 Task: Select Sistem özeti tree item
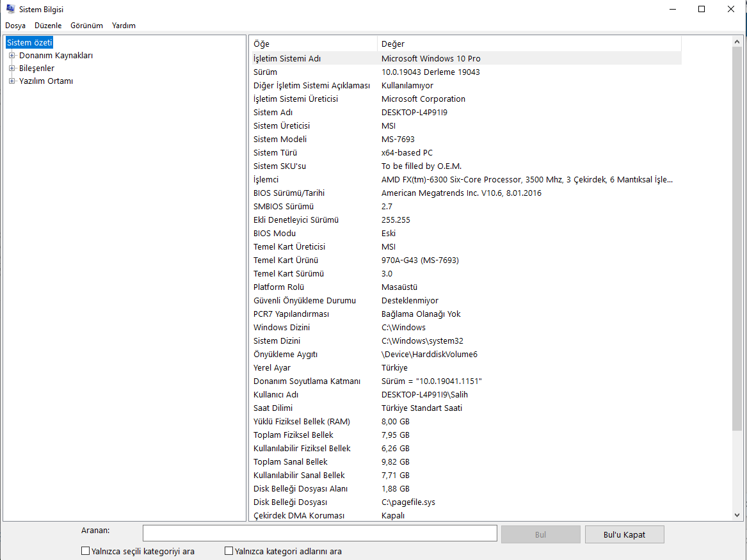tap(29, 42)
